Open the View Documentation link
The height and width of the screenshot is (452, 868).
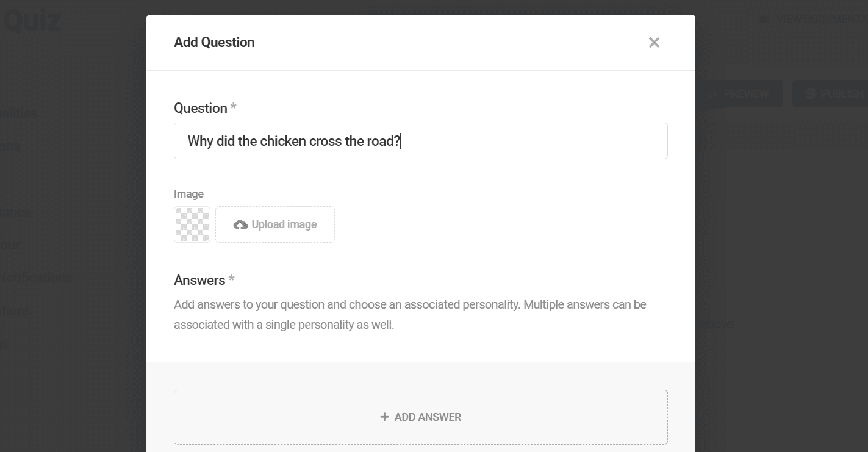coord(813,20)
